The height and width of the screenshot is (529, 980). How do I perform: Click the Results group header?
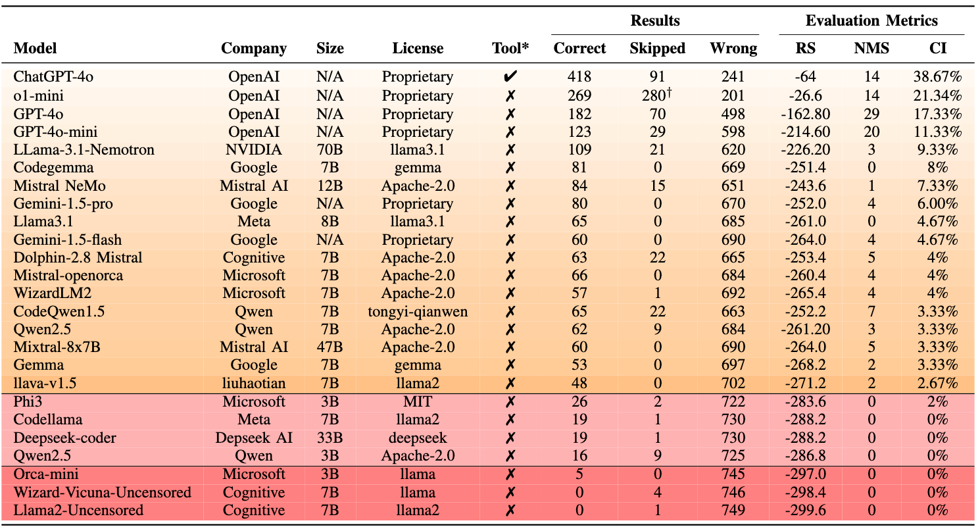pyautogui.click(x=655, y=20)
